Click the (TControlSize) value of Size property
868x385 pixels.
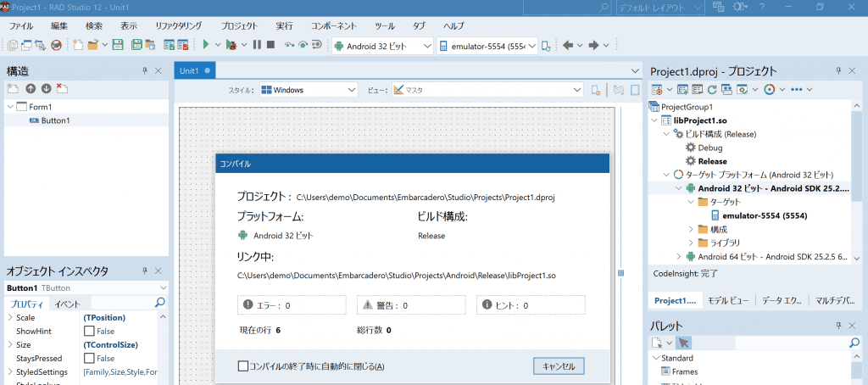(110, 344)
